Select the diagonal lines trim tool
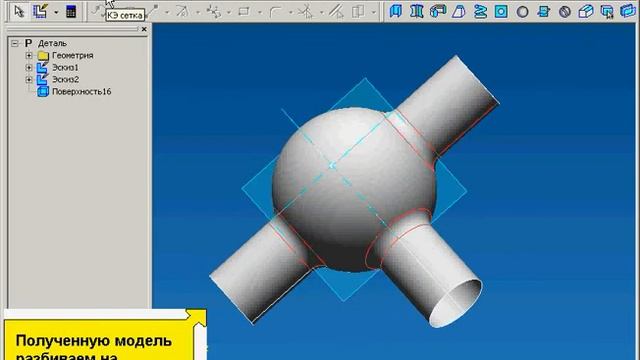This screenshot has width=640, height=360. click(x=337, y=11)
